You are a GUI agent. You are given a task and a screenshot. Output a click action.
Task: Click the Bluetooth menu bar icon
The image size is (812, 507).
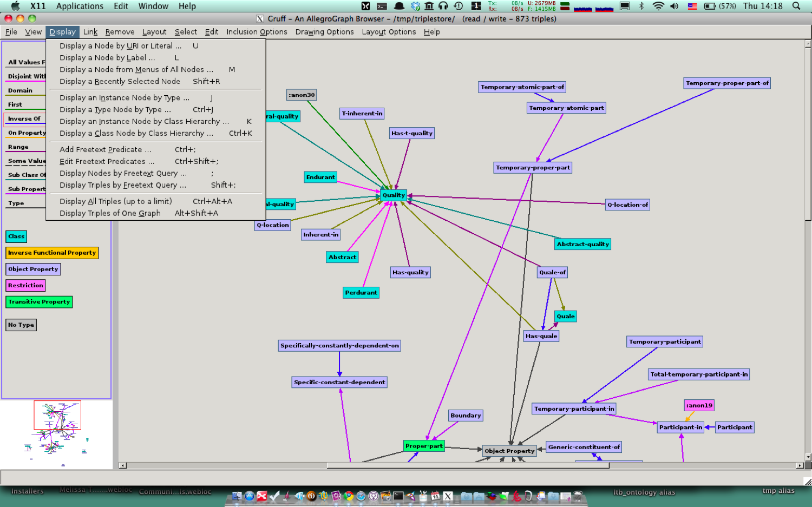click(x=641, y=6)
